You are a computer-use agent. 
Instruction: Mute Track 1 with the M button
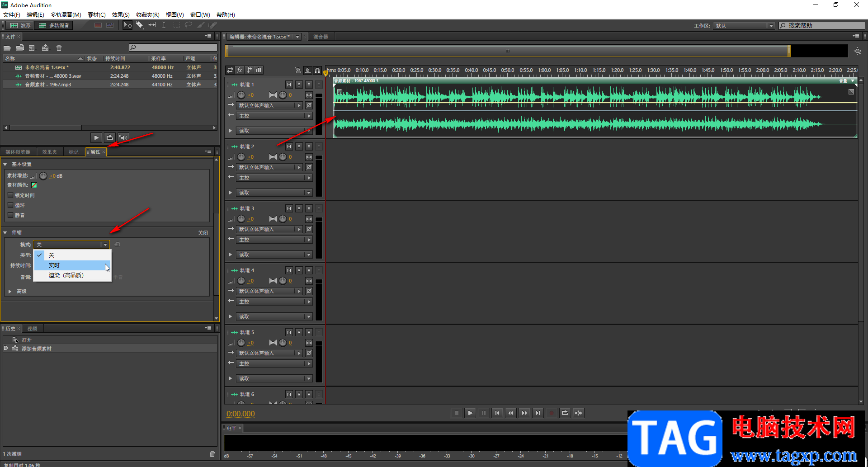(289, 85)
